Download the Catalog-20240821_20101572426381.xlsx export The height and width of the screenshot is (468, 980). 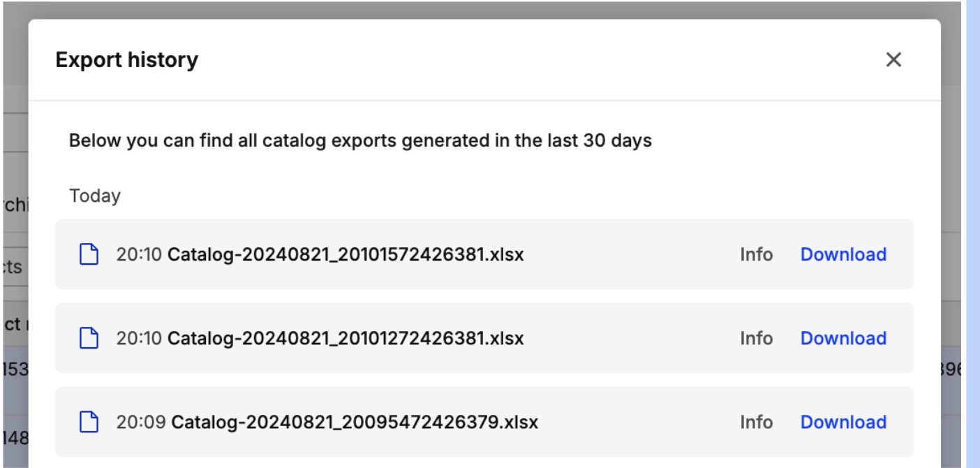(843, 254)
